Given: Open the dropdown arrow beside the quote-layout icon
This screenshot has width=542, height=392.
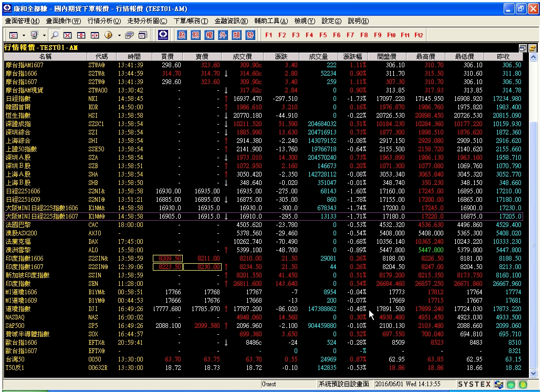Looking at the screenshot, I should pos(24,35).
